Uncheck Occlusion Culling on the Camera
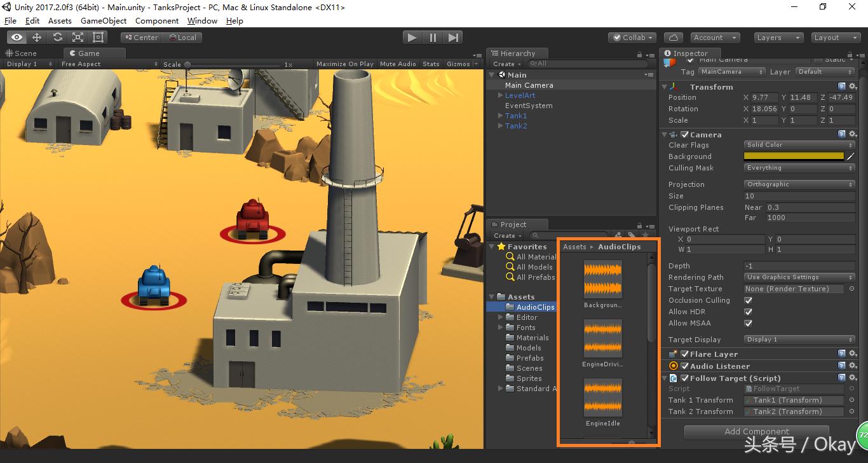The width and height of the screenshot is (868, 463). click(x=748, y=300)
